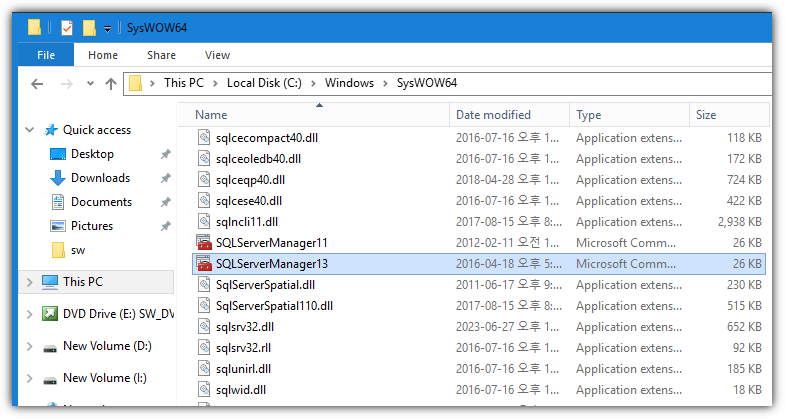785x419 pixels.
Task: Click the pin icon next to Desktop
Action: click(165, 154)
